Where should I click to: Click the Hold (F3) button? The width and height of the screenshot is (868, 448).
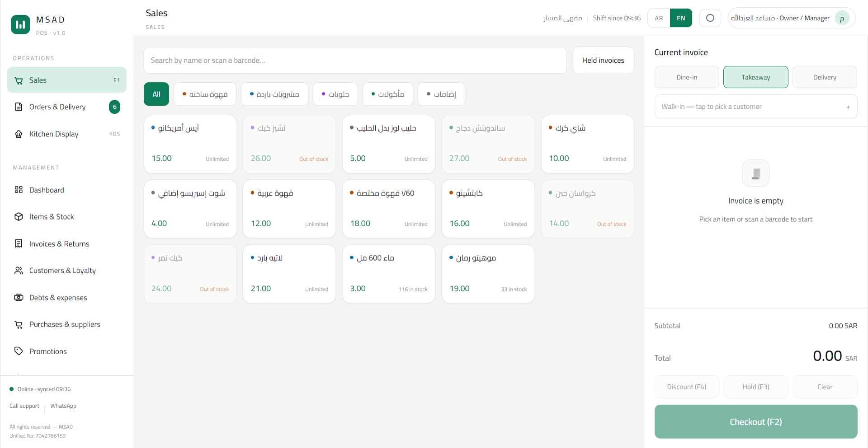pyautogui.click(x=756, y=387)
